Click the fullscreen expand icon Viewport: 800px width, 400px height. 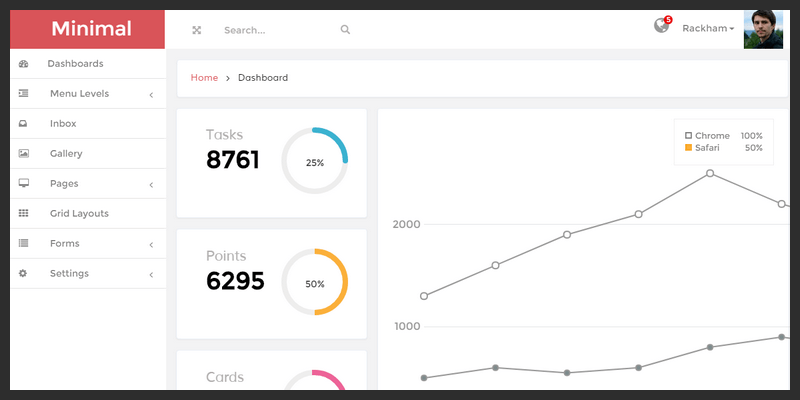[x=196, y=30]
